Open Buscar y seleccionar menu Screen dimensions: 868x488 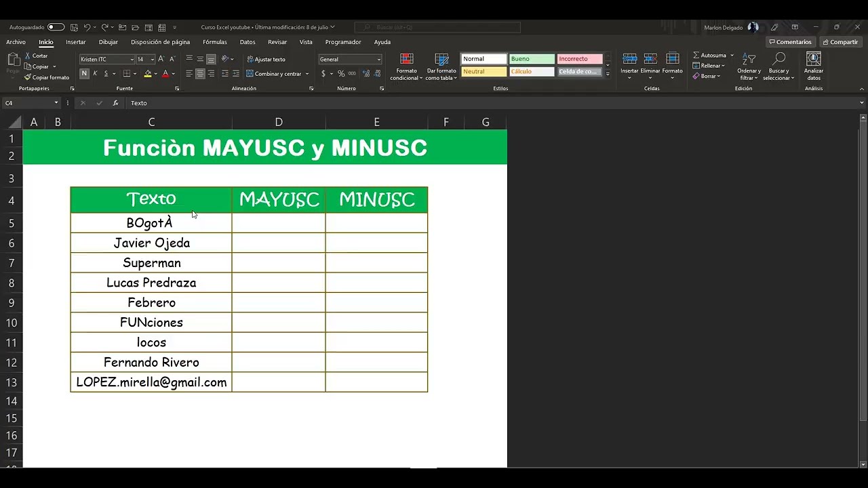(x=778, y=66)
